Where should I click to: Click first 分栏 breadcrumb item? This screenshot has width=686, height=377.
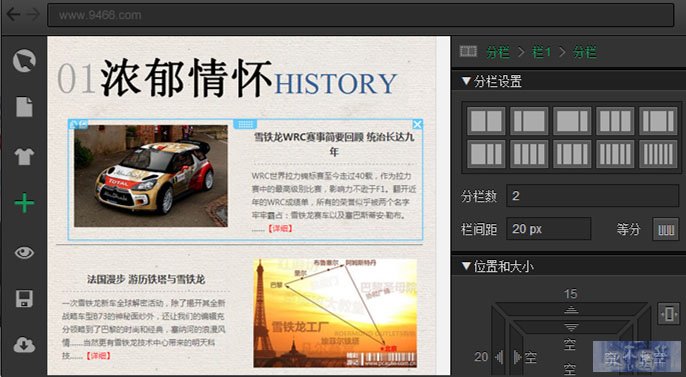pos(498,52)
